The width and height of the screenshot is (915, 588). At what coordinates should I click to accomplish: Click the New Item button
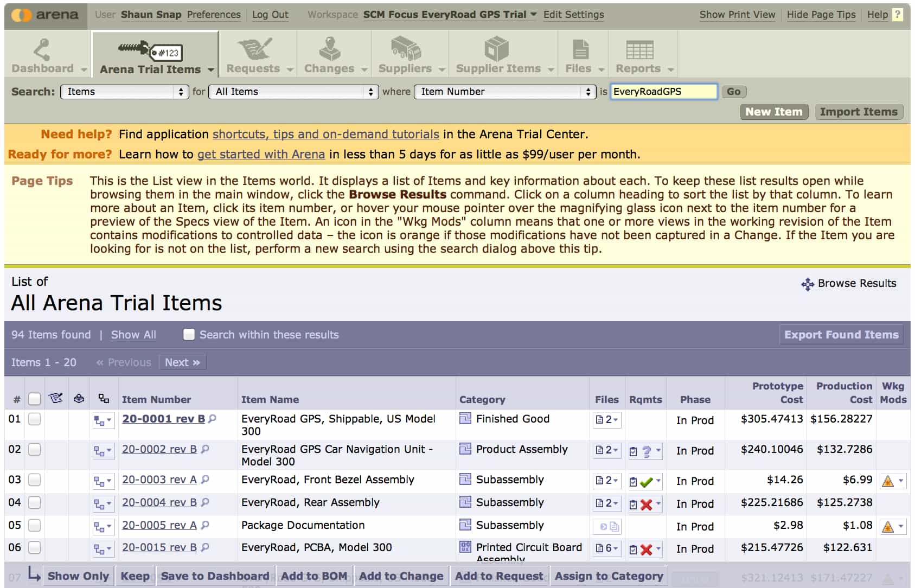774,112
